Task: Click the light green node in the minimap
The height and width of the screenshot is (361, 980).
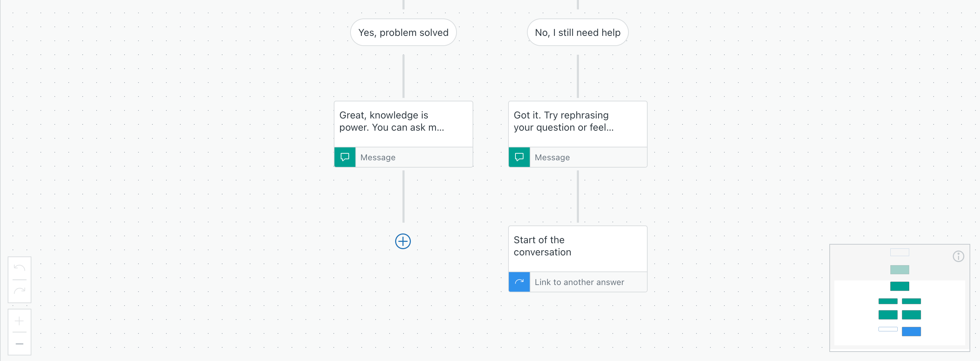Action: 900,270
